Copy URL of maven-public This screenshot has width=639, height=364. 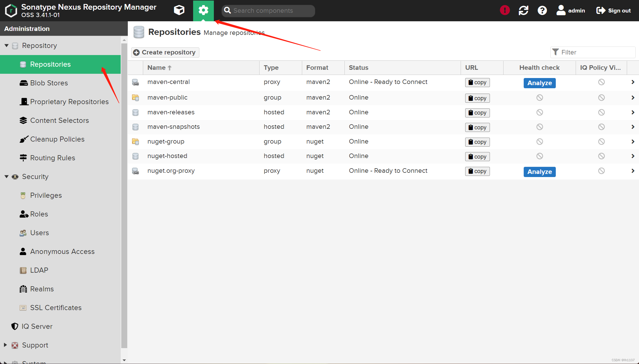[x=477, y=98]
